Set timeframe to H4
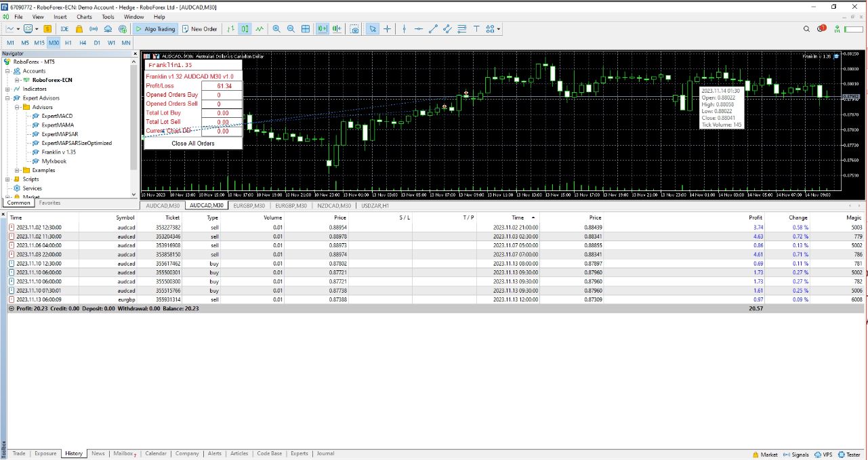 tap(83, 43)
